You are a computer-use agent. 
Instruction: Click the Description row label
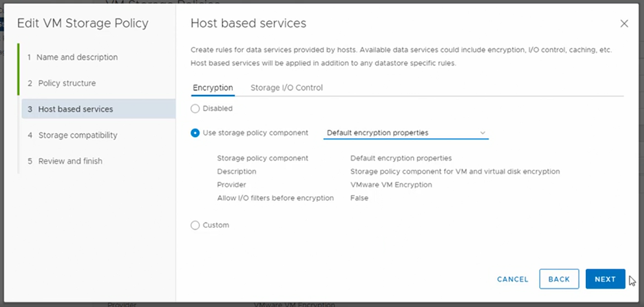coord(237,172)
